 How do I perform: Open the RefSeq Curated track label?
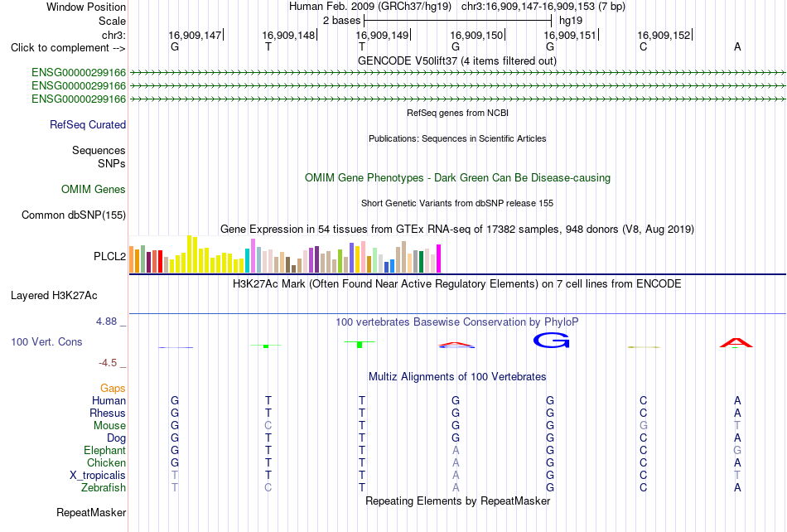[88, 124]
